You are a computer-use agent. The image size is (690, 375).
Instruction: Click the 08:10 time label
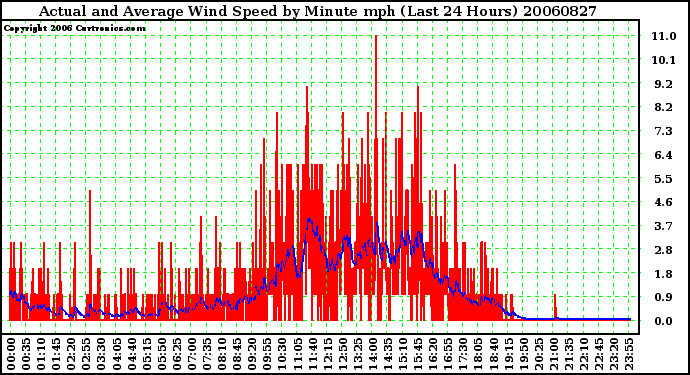tap(222, 354)
